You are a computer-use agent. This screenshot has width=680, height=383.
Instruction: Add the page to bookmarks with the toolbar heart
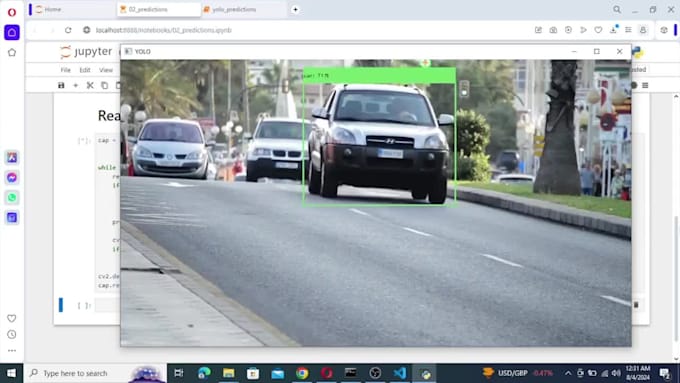click(x=598, y=30)
